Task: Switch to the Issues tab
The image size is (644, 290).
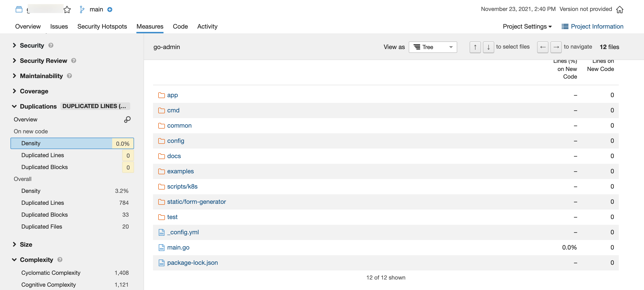Action: pos(59,26)
